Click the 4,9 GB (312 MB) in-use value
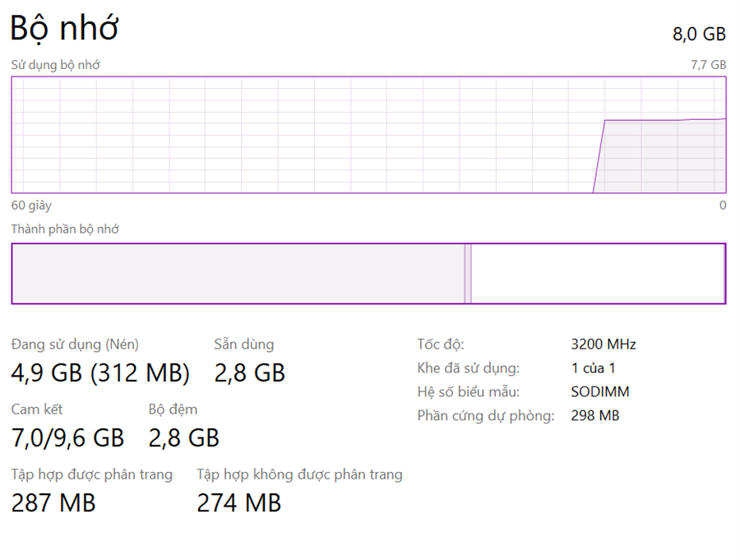Viewport: 740px width, 560px height. [x=100, y=373]
